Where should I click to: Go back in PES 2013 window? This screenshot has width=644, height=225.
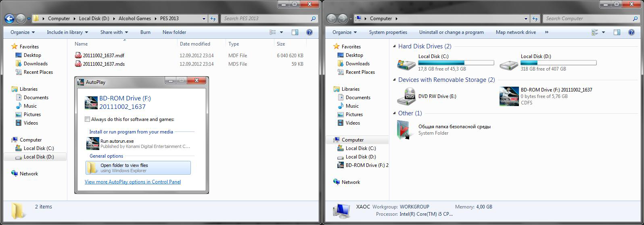(10, 19)
